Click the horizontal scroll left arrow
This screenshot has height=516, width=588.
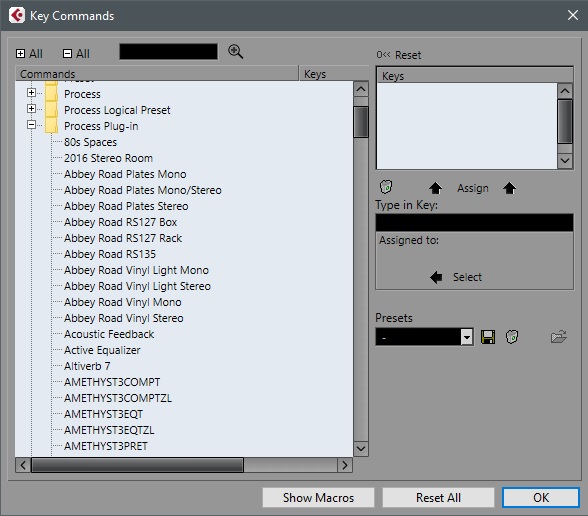click(x=23, y=465)
